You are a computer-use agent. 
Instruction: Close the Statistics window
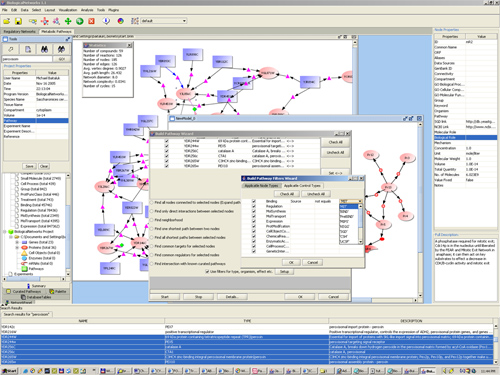pos(129,45)
